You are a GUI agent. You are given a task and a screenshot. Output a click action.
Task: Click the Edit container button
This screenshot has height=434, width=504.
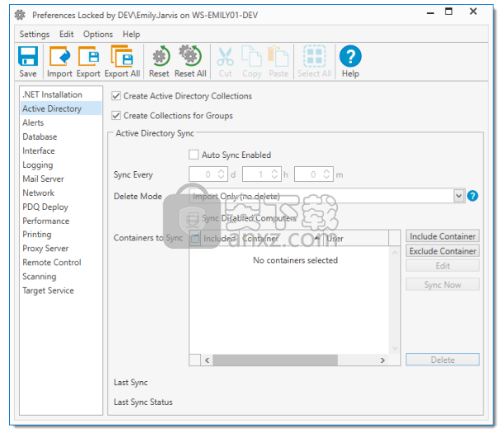[x=442, y=266]
